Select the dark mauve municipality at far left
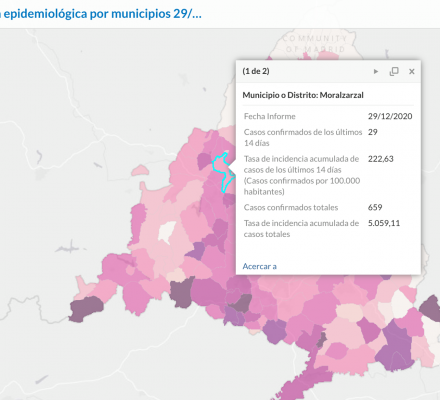Screen dimensions: 440x400 [x=86, y=309]
